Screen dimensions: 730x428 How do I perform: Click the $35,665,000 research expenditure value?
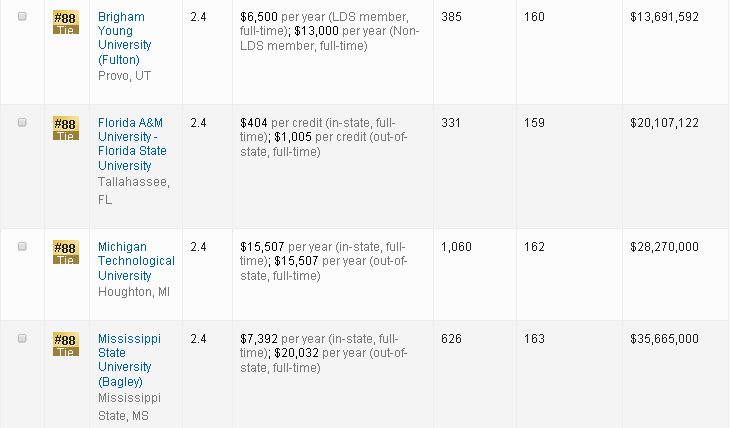[x=664, y=339]
